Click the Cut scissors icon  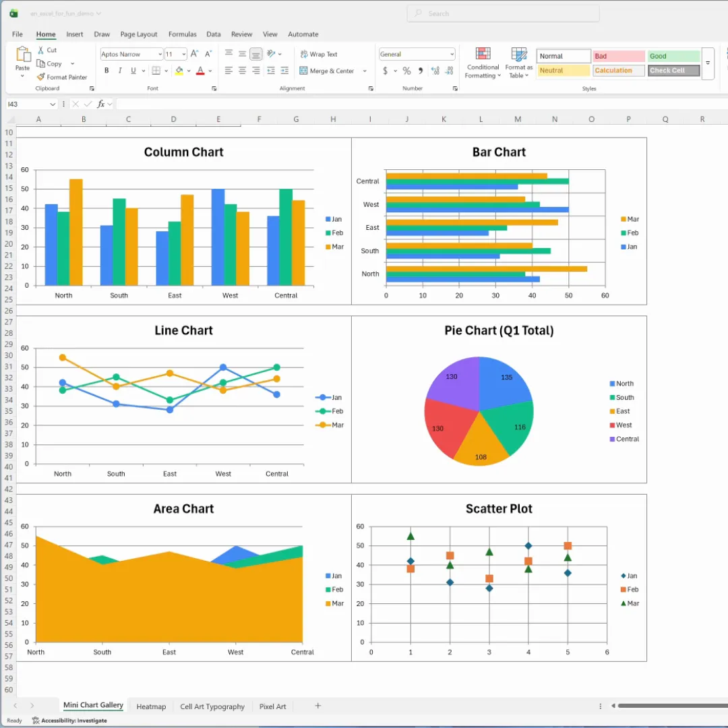tap(41, 50)
